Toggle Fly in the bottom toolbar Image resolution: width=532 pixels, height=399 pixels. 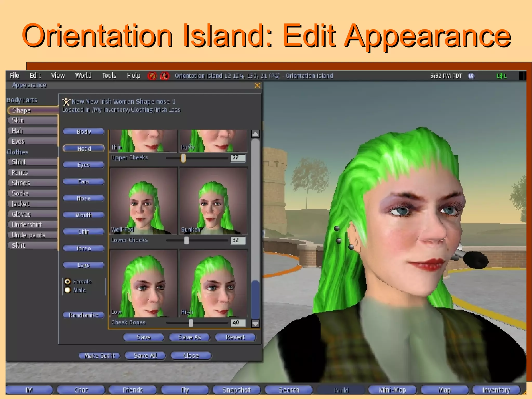pos(185,390)
